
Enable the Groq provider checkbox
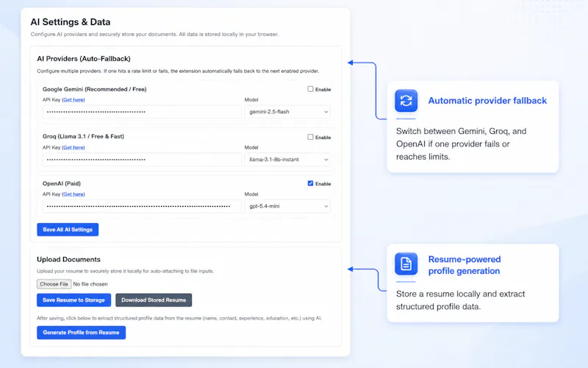[310, 137]
